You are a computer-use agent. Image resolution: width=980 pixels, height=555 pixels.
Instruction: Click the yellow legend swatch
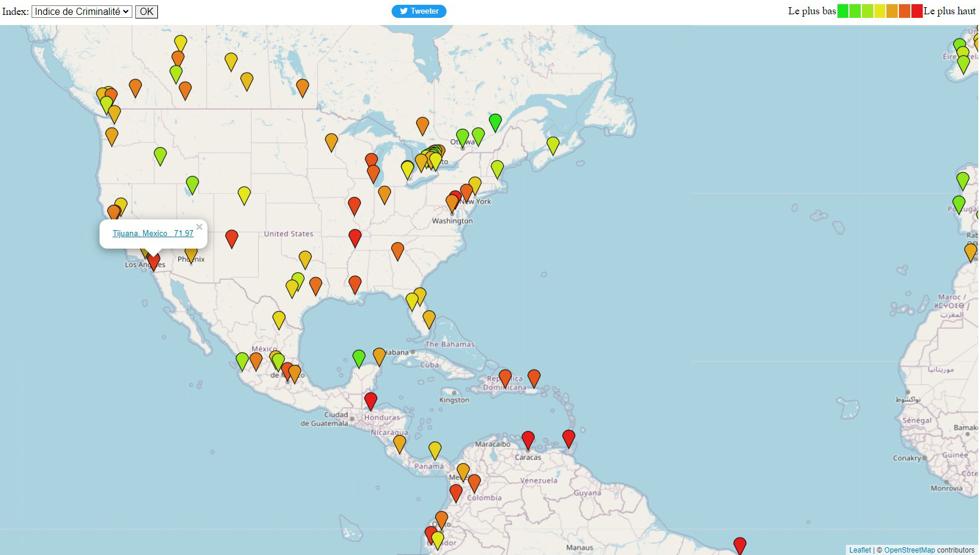click(x=879, y=11)
